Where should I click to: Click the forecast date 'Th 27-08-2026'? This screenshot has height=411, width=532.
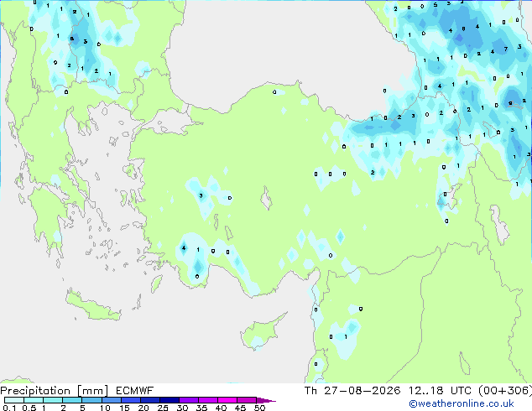tap(352, 391)
